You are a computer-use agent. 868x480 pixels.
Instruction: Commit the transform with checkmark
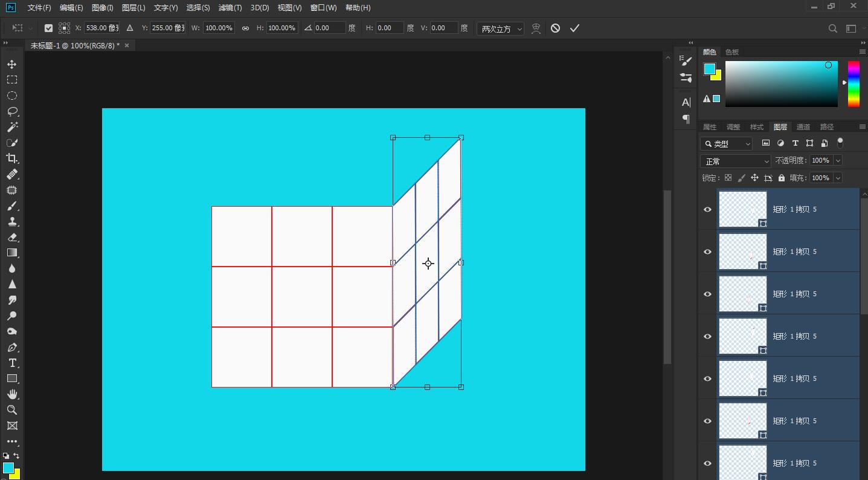click(574, 28)
